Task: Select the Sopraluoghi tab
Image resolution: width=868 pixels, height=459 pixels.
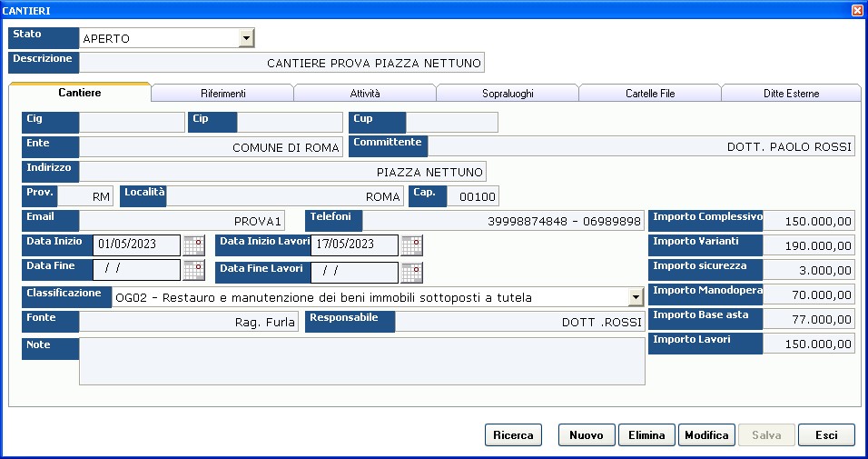Action: point(508,93)
